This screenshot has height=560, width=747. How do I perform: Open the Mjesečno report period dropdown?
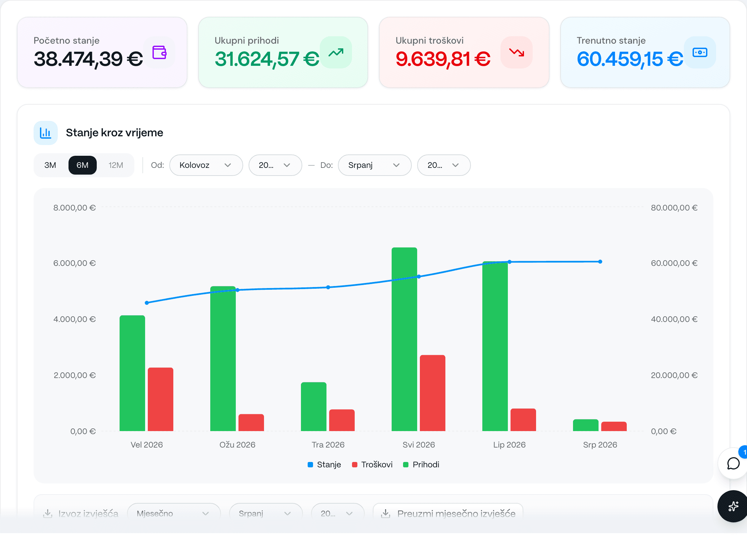click(x=174, y=513)
